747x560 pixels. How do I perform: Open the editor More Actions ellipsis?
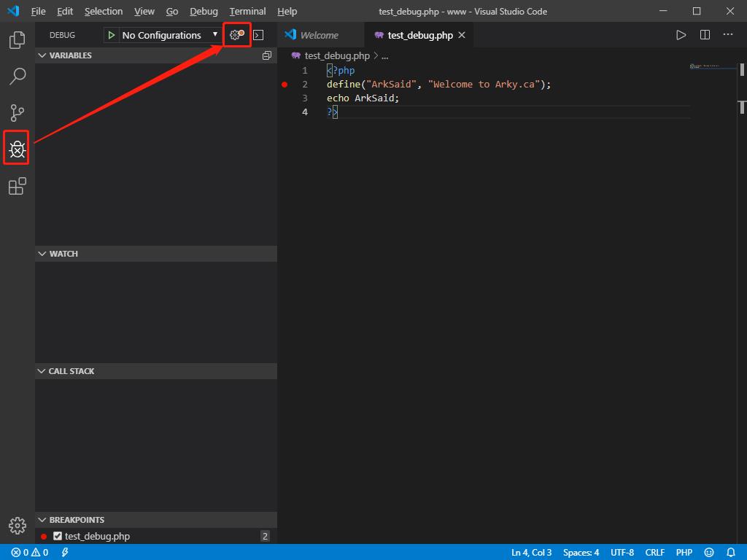(x=727, y=34)
